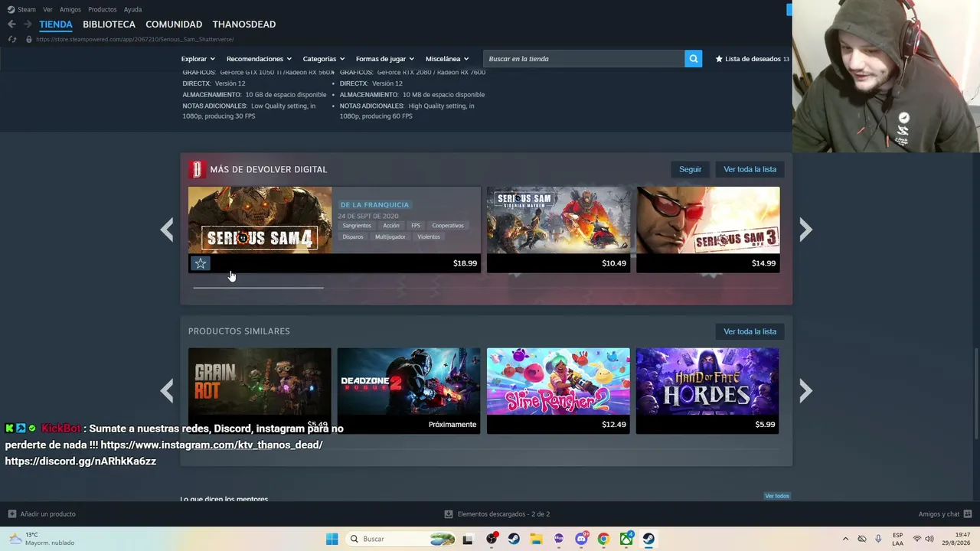The image size is (980, 551).
Task: Show previous similar products with left arrow
Action: coord(167,391)
